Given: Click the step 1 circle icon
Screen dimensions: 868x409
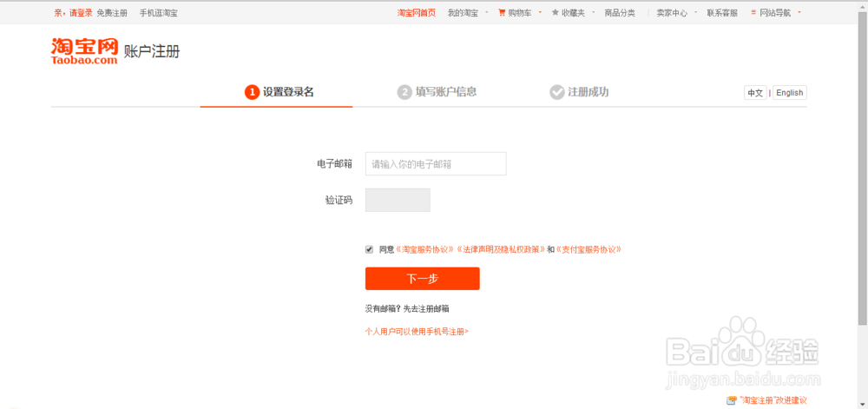Looking at the screenshot, I should point(252,92).
